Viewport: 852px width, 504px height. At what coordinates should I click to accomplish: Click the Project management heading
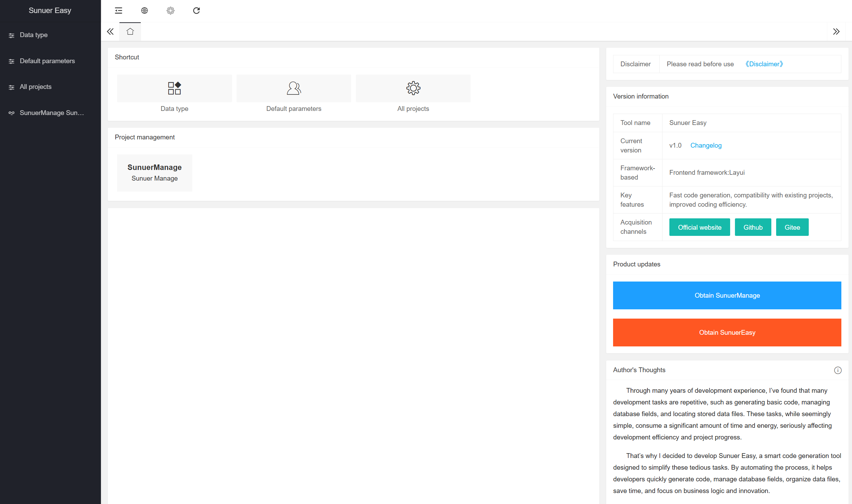145,137
